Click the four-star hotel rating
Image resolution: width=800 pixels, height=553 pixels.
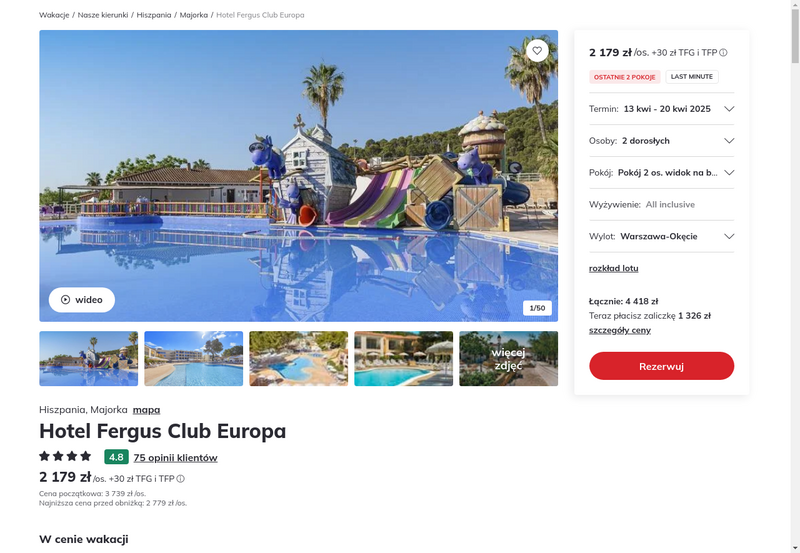pos(65,456)
